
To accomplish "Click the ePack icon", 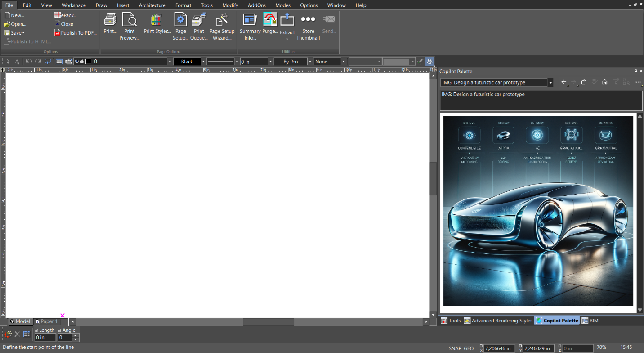I will coord(58,15).
